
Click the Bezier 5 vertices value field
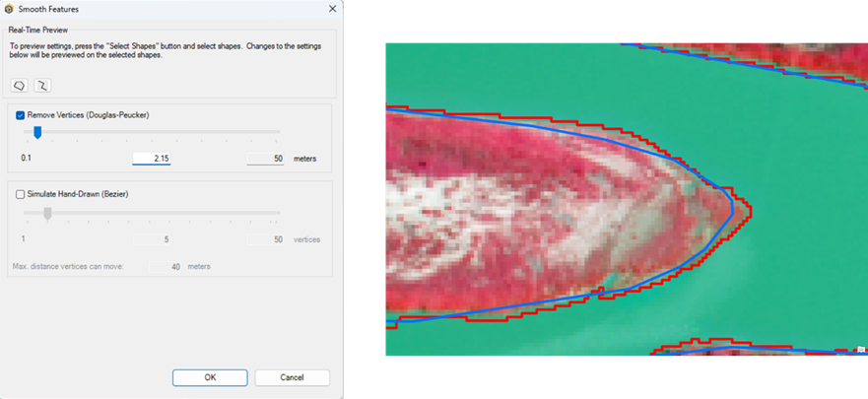tap(152, 239)
